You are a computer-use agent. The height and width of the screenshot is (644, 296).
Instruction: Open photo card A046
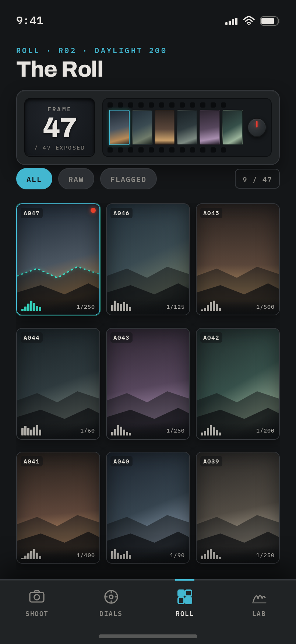coord(148,259)
